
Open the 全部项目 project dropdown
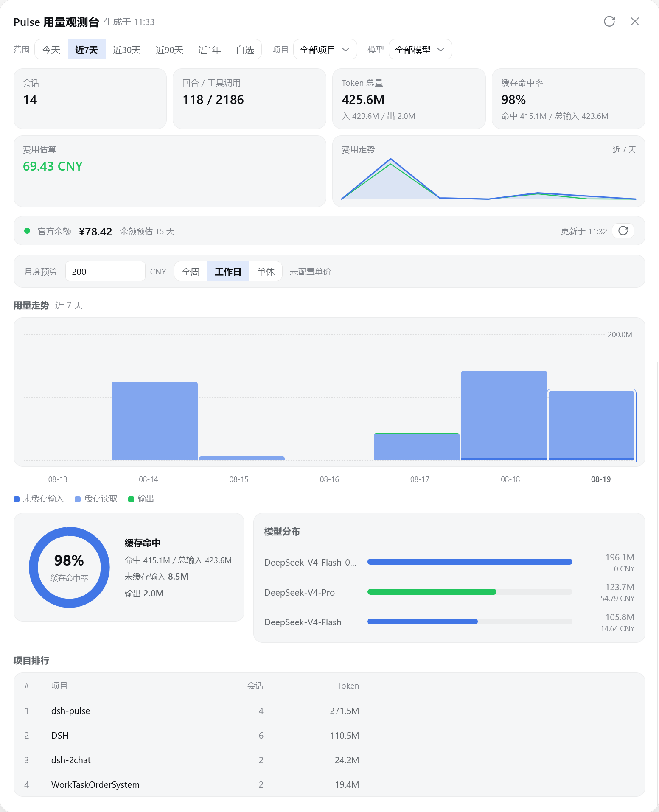(325, 50)
